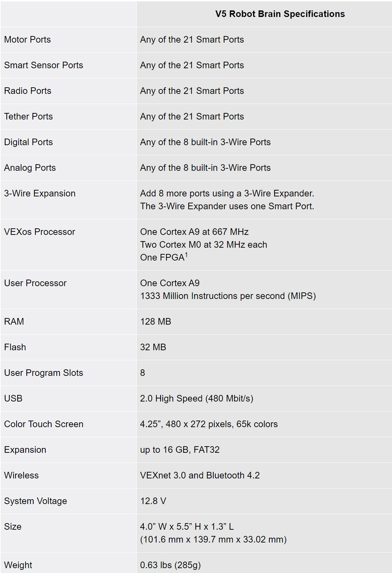This screenshot has height=573, width=392.
Task: Click the VEXos Processor label
Action: click(39, 232)
